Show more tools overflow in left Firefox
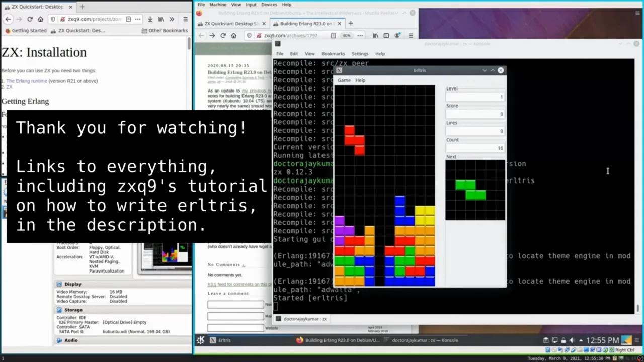This screenshot has width=644, height=362. coord(172,19)
